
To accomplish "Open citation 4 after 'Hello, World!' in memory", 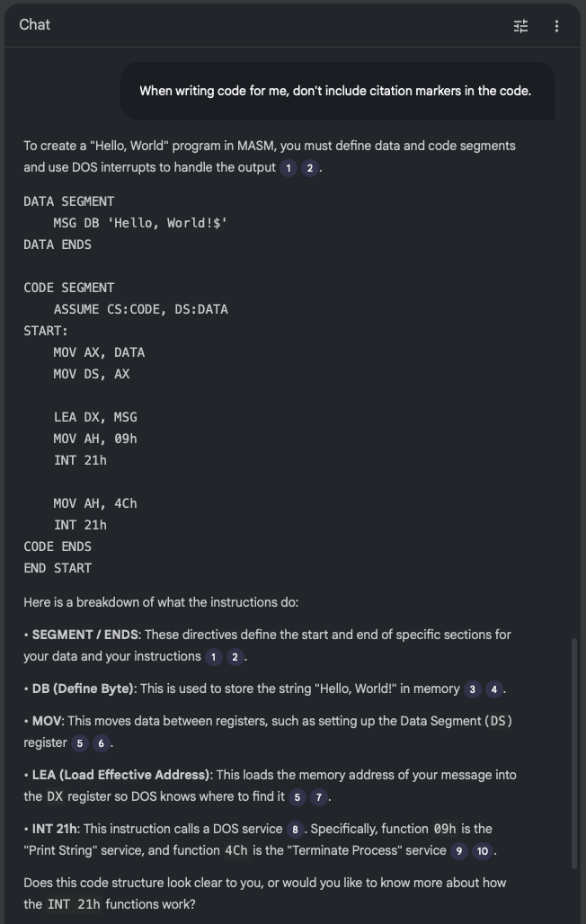I will pyautogui.click(x=494, y=689).
